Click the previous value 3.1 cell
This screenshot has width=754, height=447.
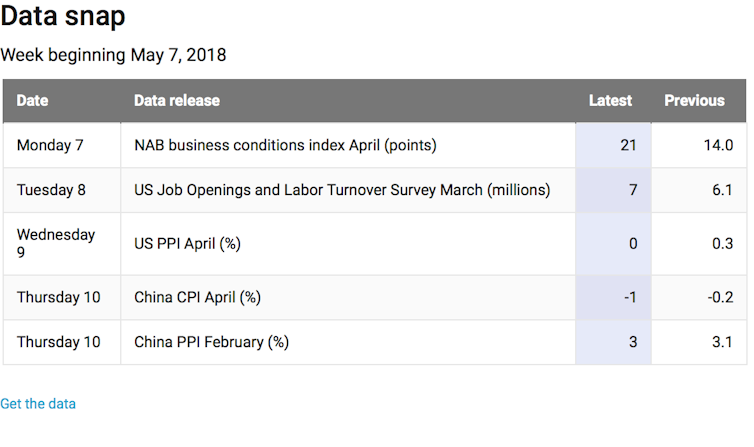pyautogui.click(x=722, y=342)
